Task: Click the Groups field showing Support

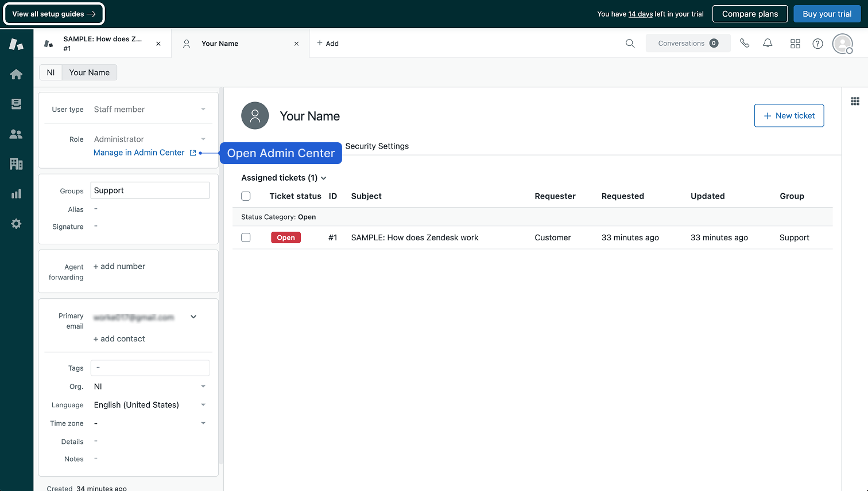Action: pyautogui.click(x=150, y=190)
